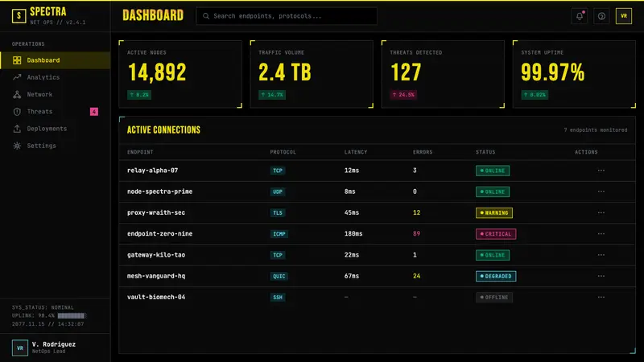Screen dimensions: 644x362
Task: Open the System Uptime card
Action: tap(574, 74)
